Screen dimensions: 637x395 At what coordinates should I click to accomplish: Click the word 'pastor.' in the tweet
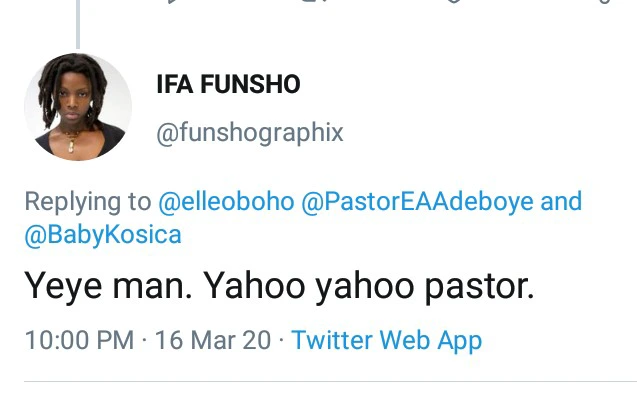pos(479,286)
